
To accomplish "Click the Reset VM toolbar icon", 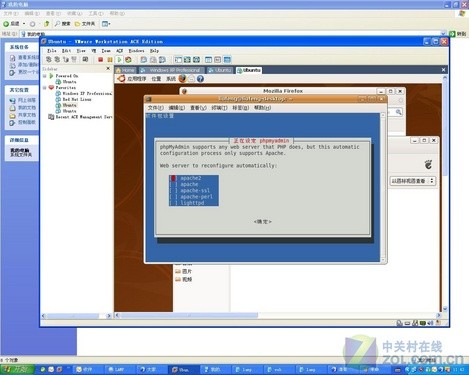I will pyautogui.click(x=128, y=60).
